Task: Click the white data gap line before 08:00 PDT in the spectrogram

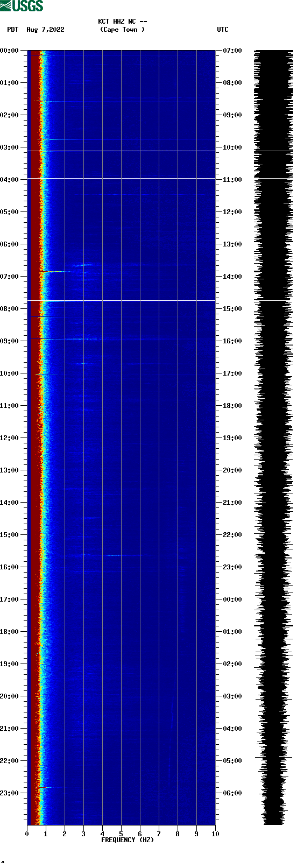Action: (121, 300)
